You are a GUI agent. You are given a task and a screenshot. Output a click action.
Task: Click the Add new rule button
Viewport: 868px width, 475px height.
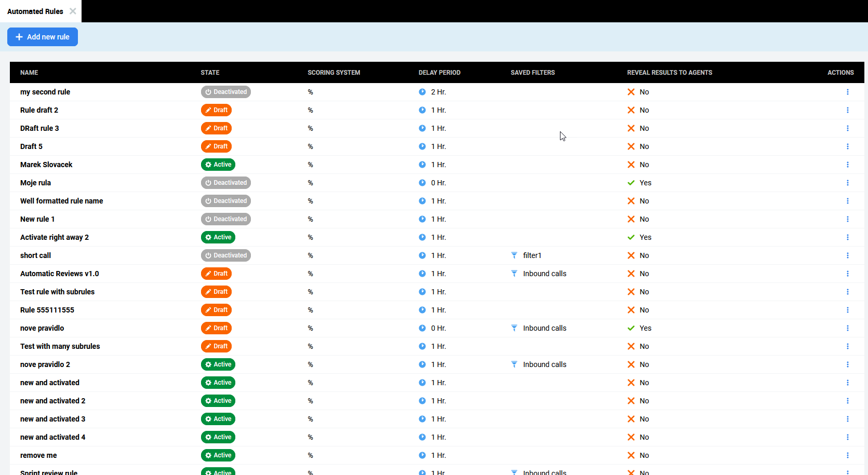(43, 37)
